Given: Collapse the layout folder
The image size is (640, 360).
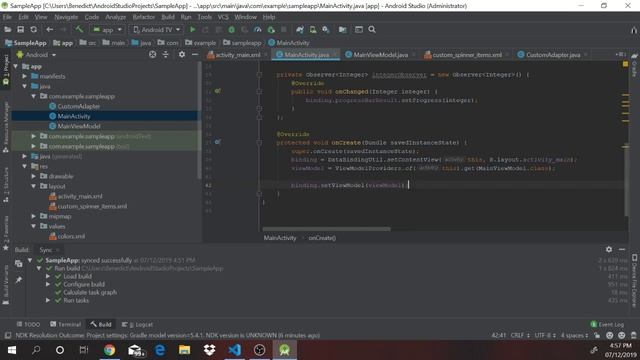Looking at the screenshot, I should [x=34, y=186].
